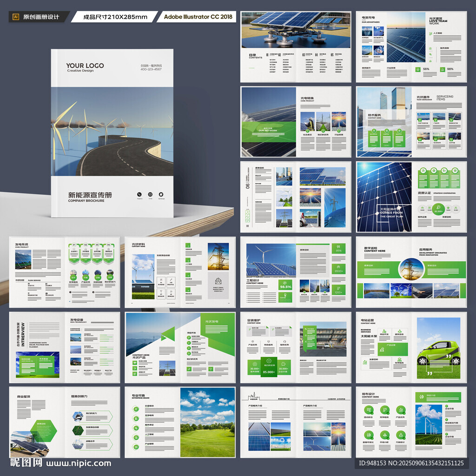
Task: Click the parking canopy photo in 安装维护
Action: (323, 339)
